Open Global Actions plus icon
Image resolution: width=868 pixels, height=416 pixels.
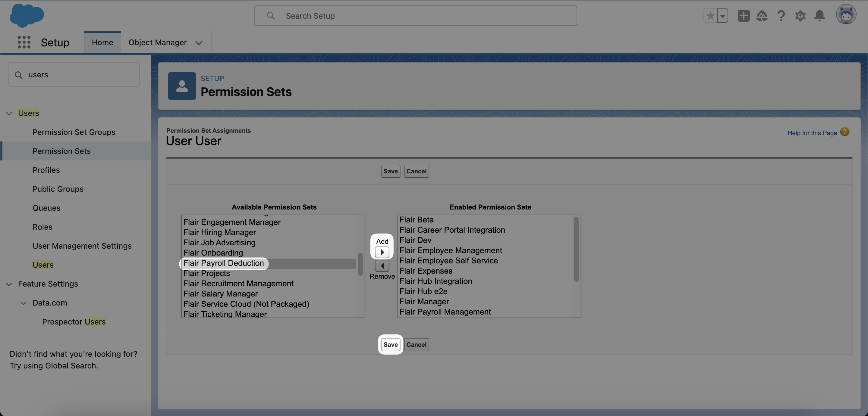[743, 16]
